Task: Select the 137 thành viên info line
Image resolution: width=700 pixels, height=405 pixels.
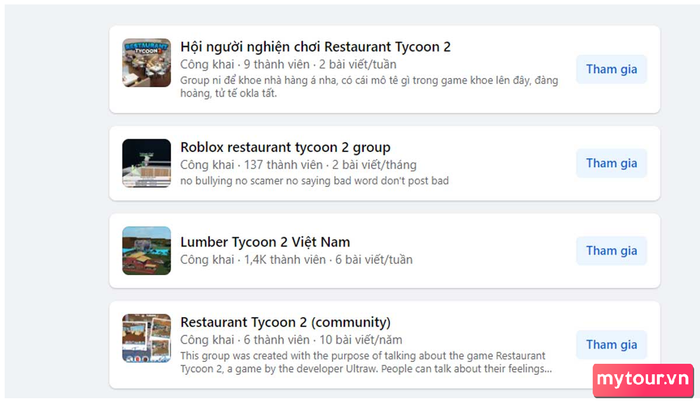Action: click(x=298, y=165)
